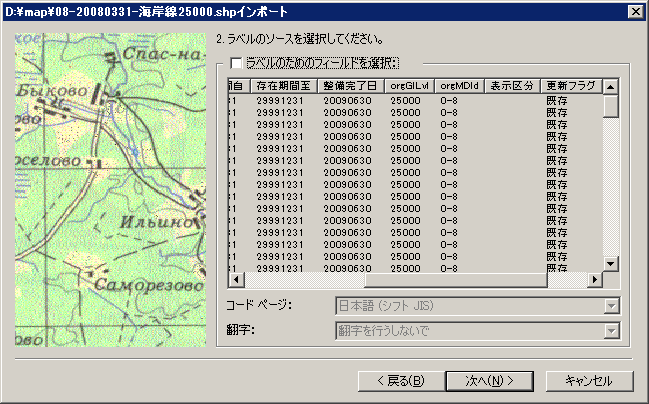Click the vertical scrollbar thumb in table

coord(611,106)
